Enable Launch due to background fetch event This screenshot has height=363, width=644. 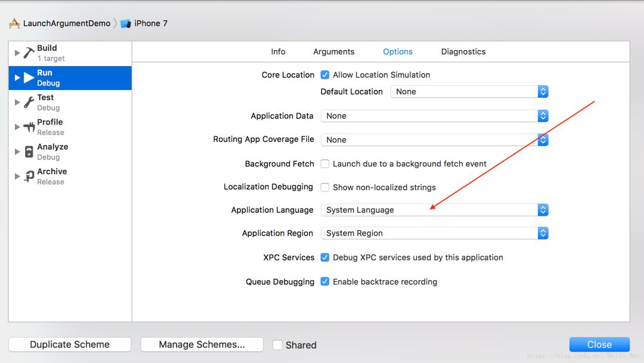pos(325,164)
